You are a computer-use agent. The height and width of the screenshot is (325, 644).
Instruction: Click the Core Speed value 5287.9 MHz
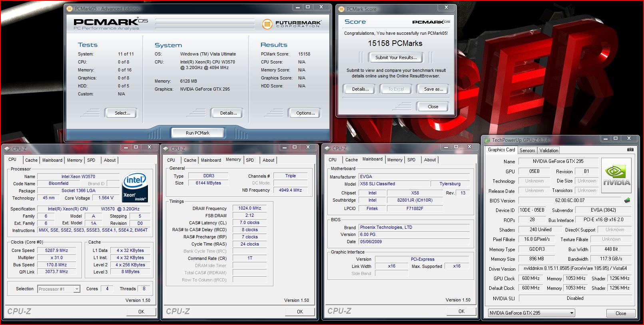click(x=57, y=250)
